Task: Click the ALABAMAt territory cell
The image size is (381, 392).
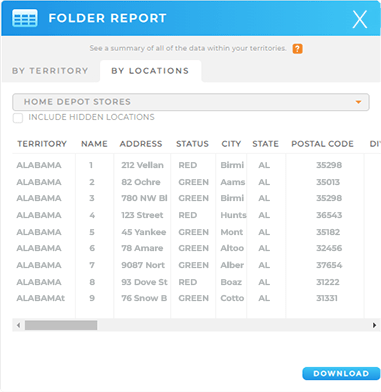Action: (41, 298)
